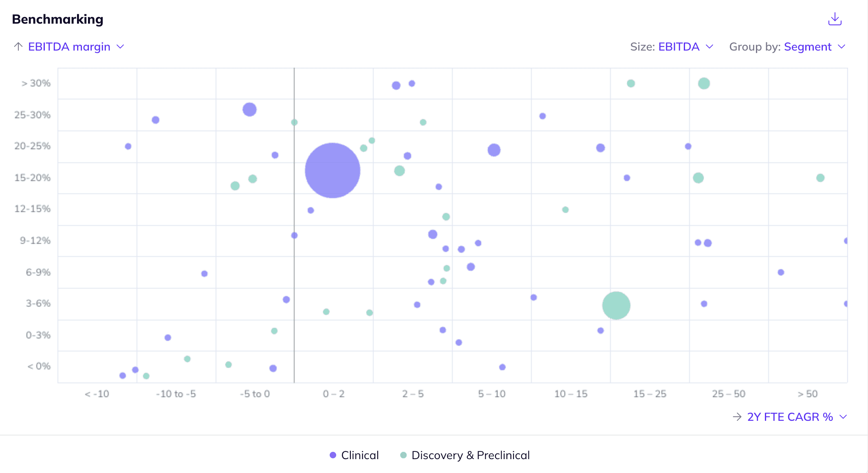Open the EBITDA margin y-axis dropdown
868x473 pixels.
pyautogui.click(x=69, y=47)
